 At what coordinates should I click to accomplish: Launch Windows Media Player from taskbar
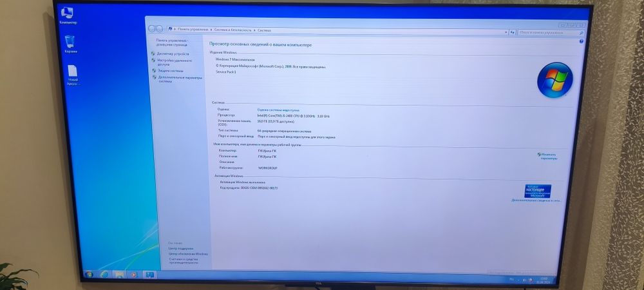133,275
